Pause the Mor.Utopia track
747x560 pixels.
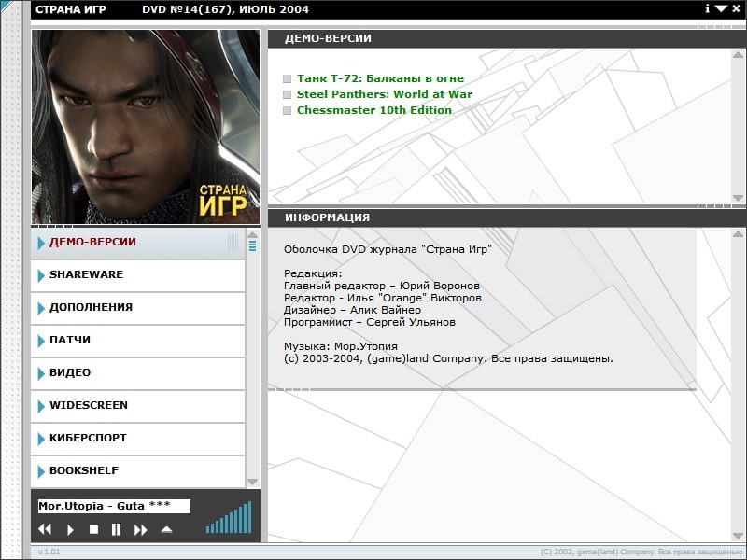point(116,529)
